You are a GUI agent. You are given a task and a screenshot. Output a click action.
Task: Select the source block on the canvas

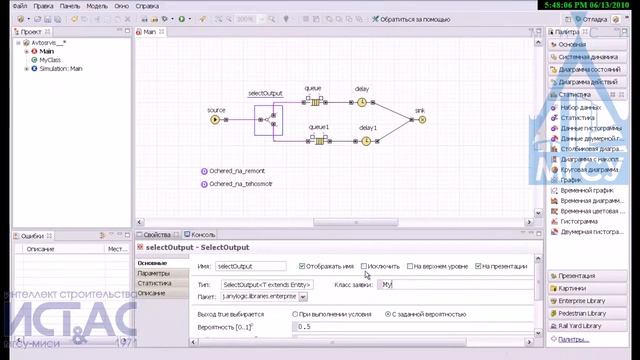[x=215, y=120]
